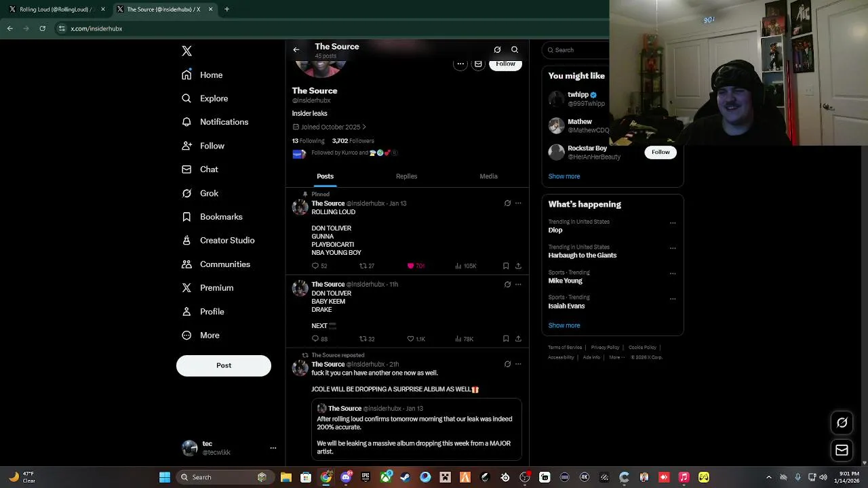Screen dimensions: 868x488
Task: Follow Rockstar Boy
Action: pyautogui.click(x=660, y=152)
